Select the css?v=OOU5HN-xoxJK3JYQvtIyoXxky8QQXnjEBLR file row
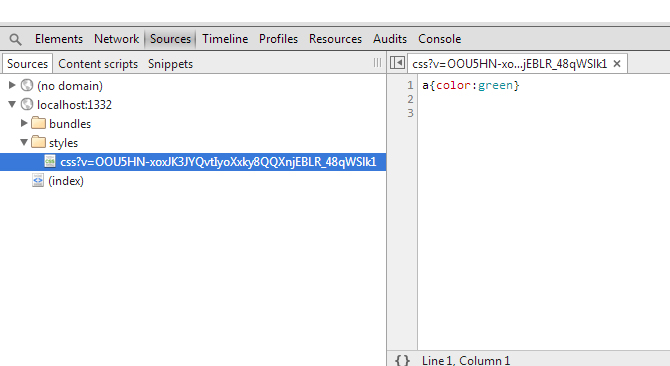 193,162
